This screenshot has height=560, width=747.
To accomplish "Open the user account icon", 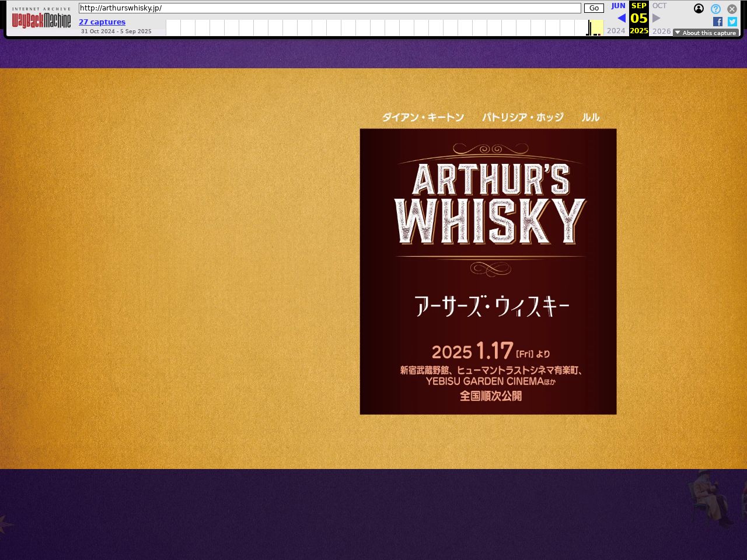I will [699, 8].
